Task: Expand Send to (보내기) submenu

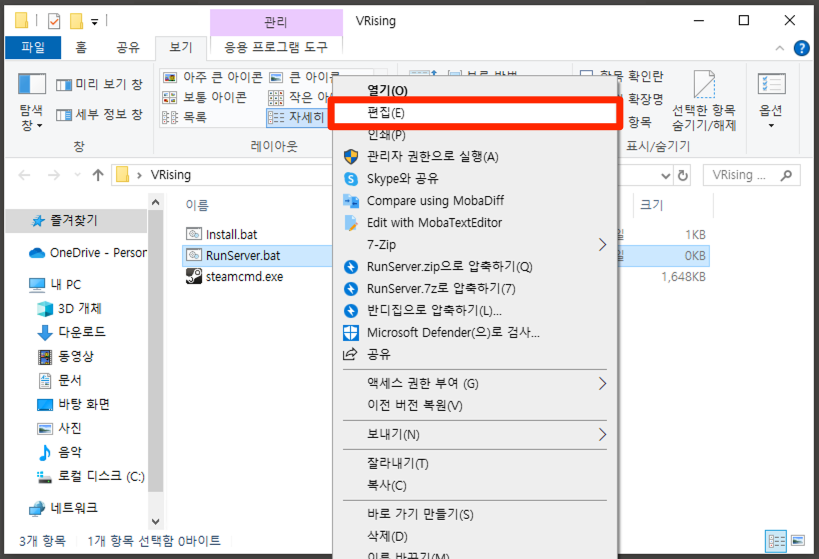Action: click(x=474, y=435)
